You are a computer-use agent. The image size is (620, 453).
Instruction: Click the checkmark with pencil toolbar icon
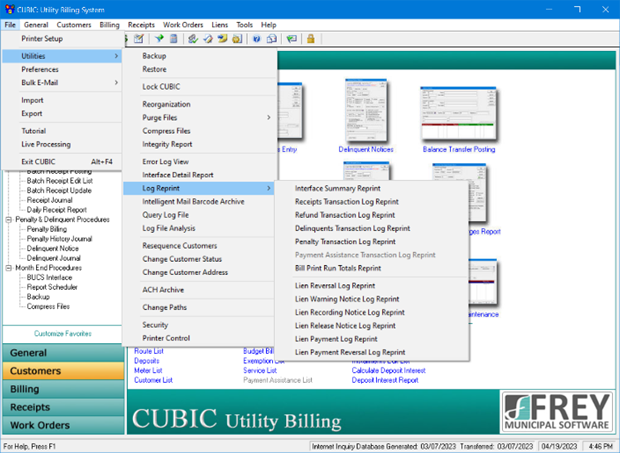(x=208, y=39)
